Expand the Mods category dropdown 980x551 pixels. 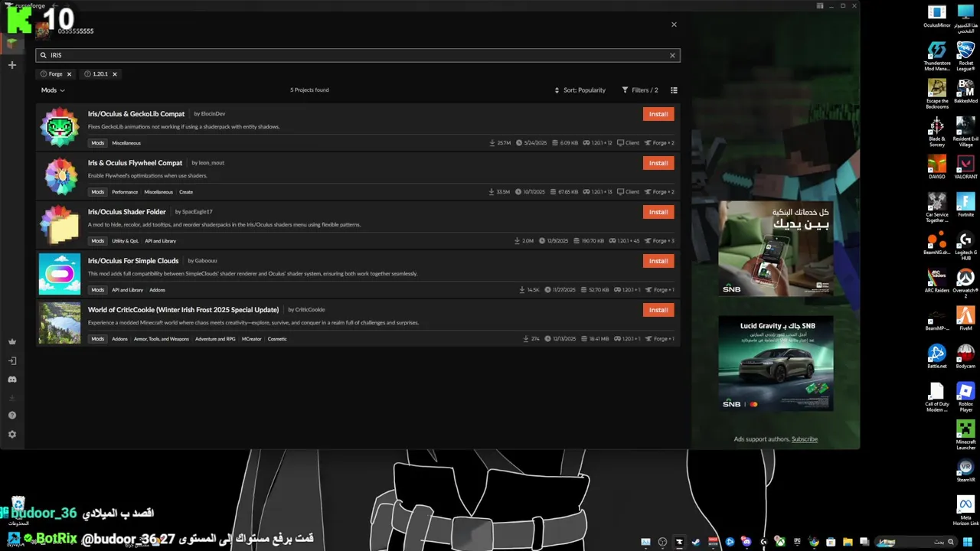(53, 90)
